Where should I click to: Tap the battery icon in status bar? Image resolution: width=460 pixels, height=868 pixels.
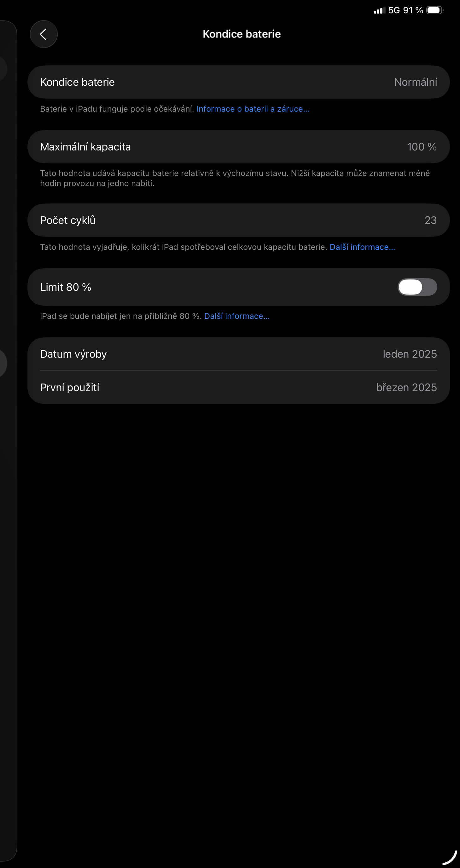pyautogui.click(x=435, y=10)
